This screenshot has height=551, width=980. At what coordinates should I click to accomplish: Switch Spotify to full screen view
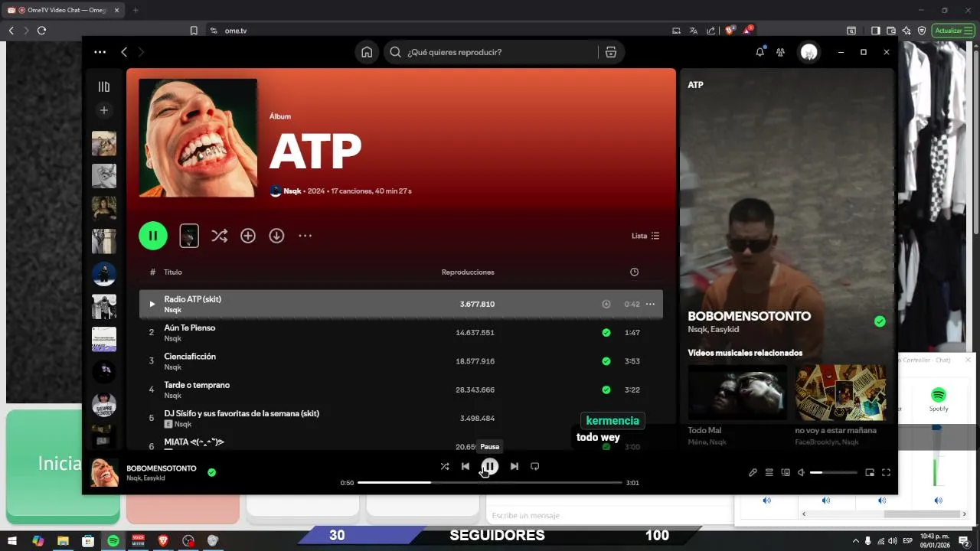tap(886, 473)
